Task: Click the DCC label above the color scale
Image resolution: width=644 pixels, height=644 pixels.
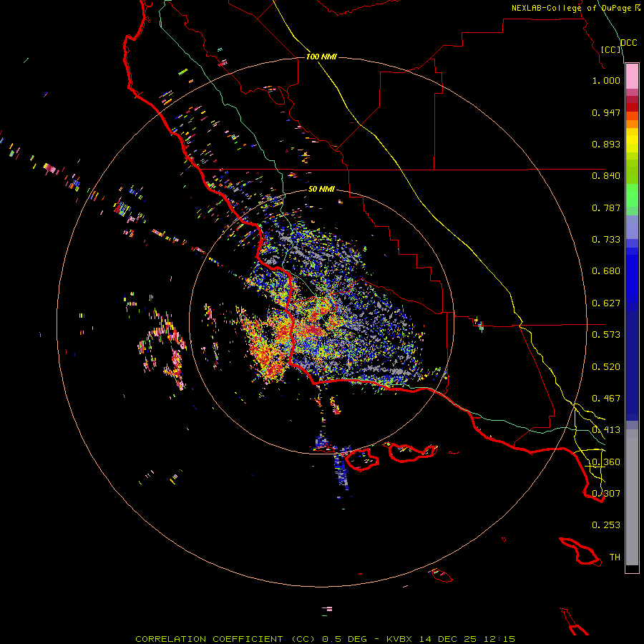Action: (x=629, y=43)
